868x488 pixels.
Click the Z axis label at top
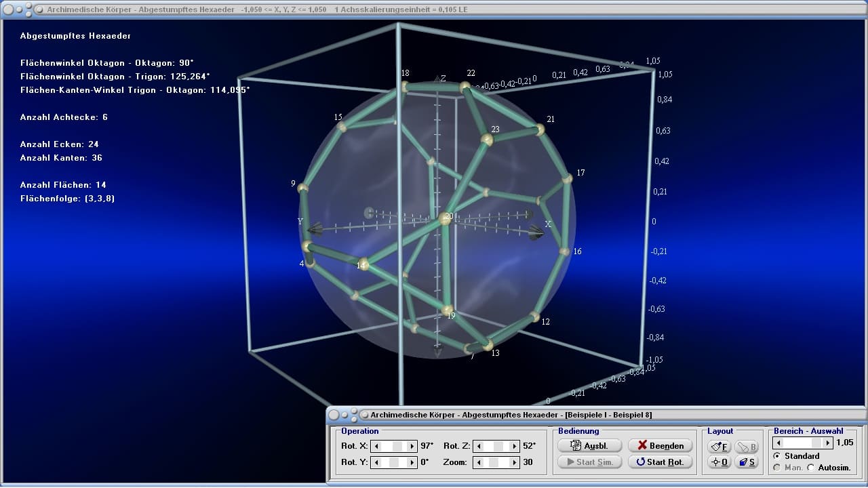[x=443, y=79]
